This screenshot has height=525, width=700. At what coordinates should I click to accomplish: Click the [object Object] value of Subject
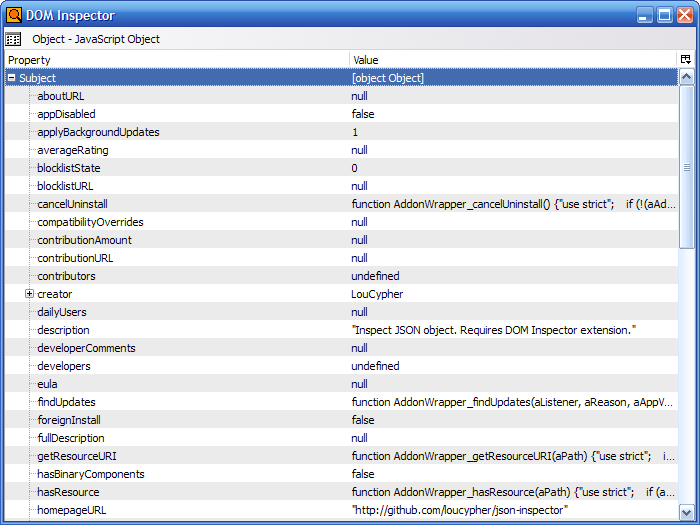(x=388, y=78)
